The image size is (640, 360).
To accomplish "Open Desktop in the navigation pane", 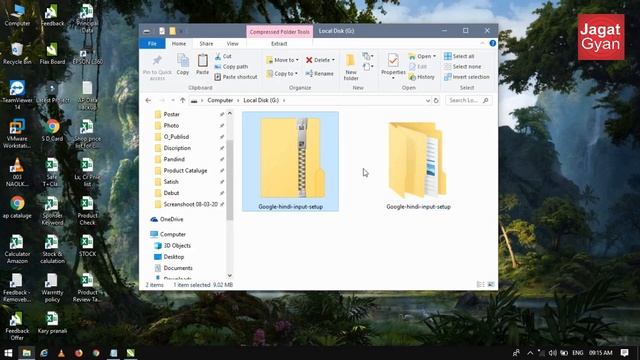I will click(173, 257).
